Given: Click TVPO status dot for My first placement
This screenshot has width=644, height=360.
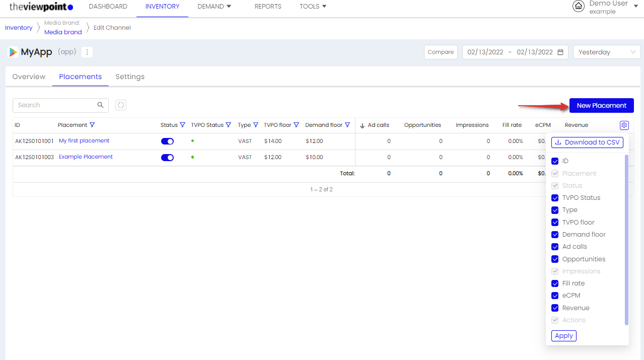Looking at the screenshot, I should click(193, 141).
